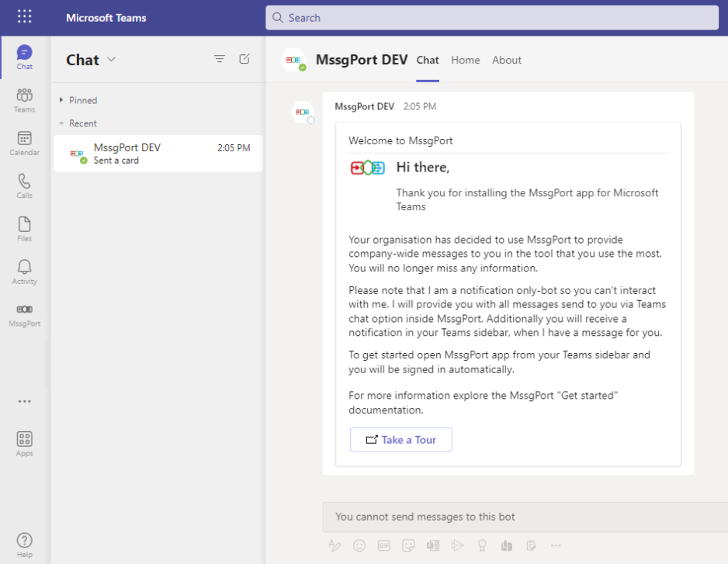Click the Take a Tour button
Image resolution: width=728 pixels, height=564 pixels.
tap(400, 439)
